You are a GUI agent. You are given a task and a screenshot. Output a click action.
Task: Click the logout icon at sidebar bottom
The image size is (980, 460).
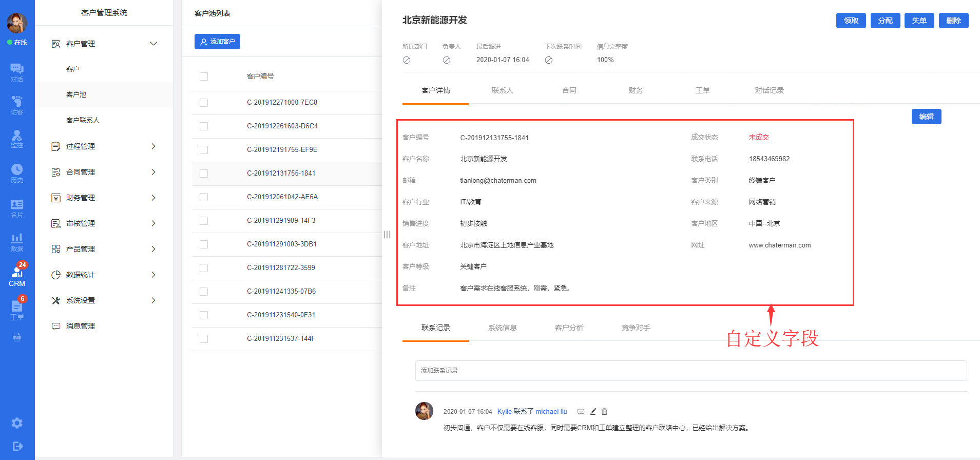tap(17, 446)
